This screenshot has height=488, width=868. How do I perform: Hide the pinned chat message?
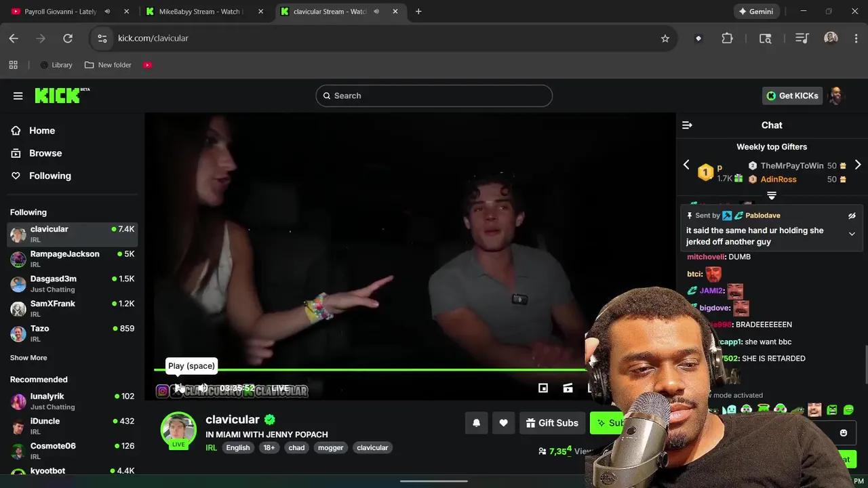(852, 216)
